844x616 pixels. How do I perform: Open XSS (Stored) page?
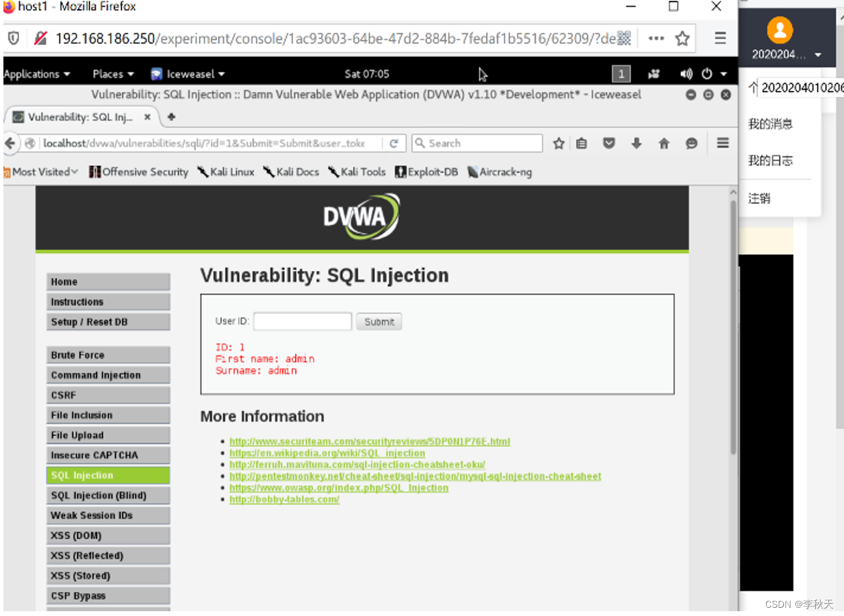click(x=108, y=576)
